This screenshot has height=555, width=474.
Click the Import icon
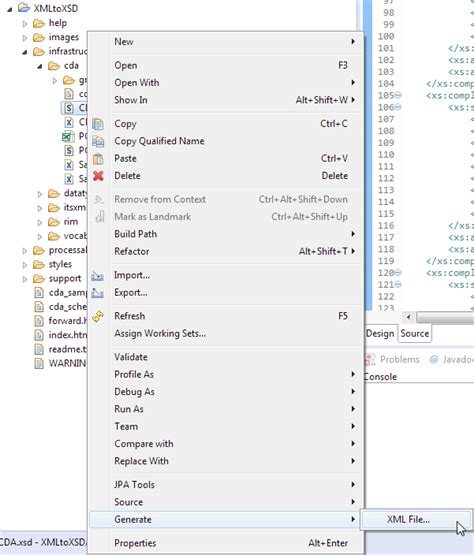pyautogui.click(x=97, y=276)
